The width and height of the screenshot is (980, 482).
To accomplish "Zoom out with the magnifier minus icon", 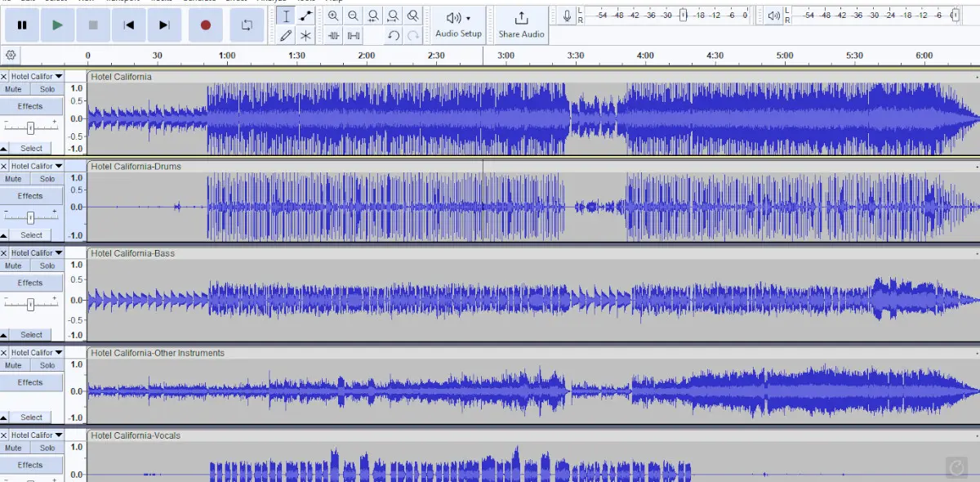I will (x=353, y=16).
